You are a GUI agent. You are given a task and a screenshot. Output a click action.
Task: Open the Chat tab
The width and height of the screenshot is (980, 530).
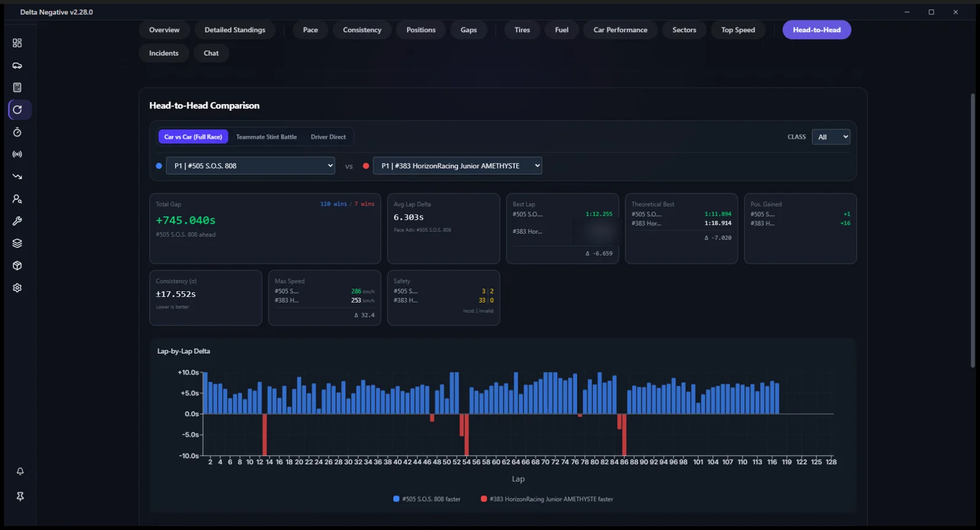coord(211,53)
